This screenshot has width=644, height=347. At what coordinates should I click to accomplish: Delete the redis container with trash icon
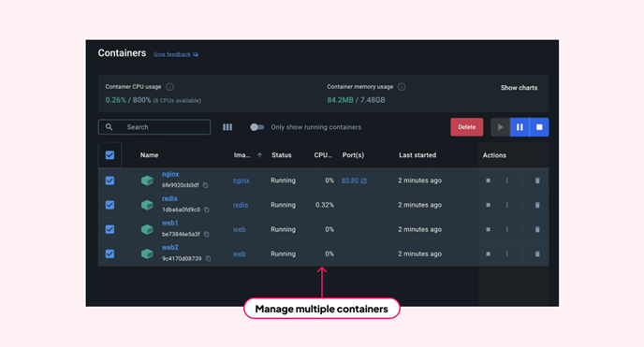[537, 205]
